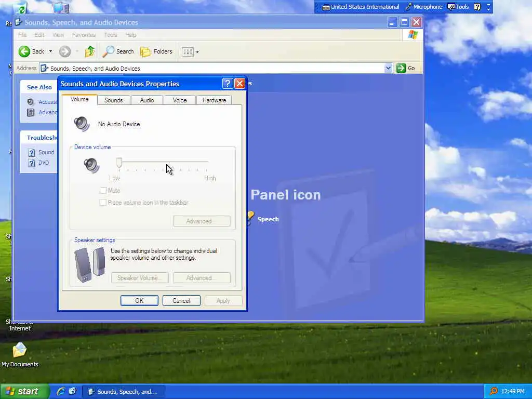This screenshot has width=532, height=399.
Task: Click the Address bar text field
Action: (212, 68)
